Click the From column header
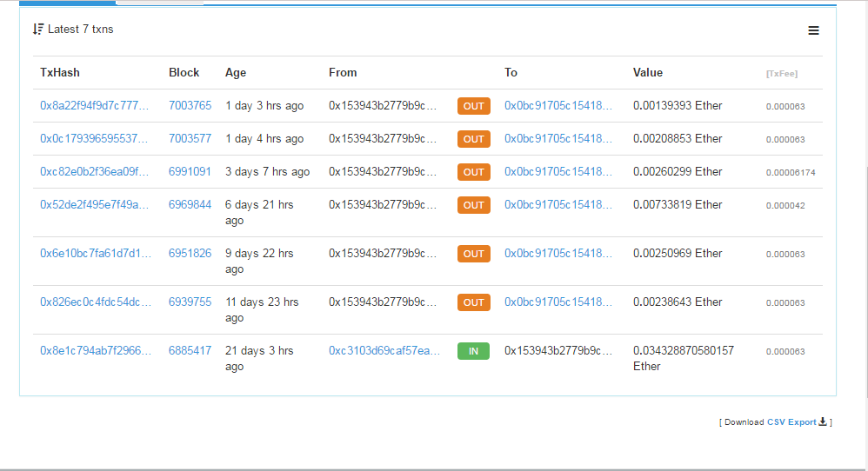This screenshot has width=868, height=471. (343, 72)
